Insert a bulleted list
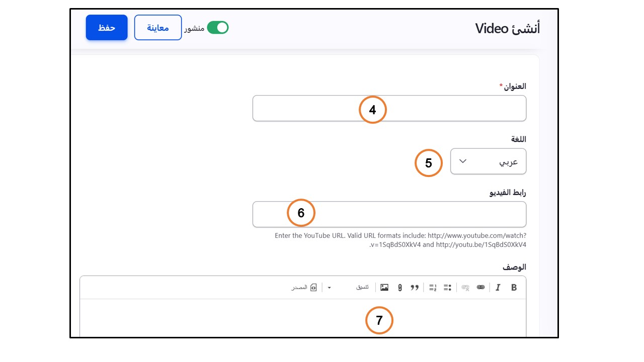Image resolution: width=644 pixels, height=362 pixels. click(x=447, y=288)
